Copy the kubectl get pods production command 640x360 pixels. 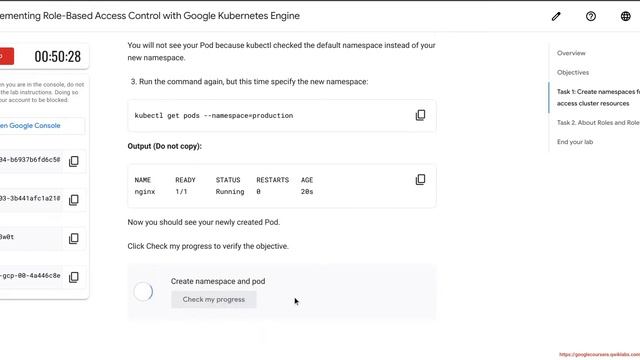tap(420, 116)
